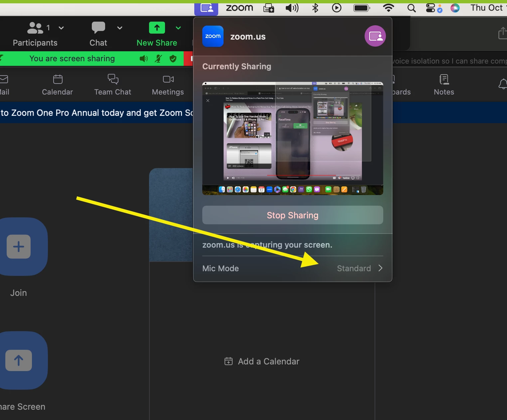
Task: Click the notification bell icon
Action: click(503, 84)
